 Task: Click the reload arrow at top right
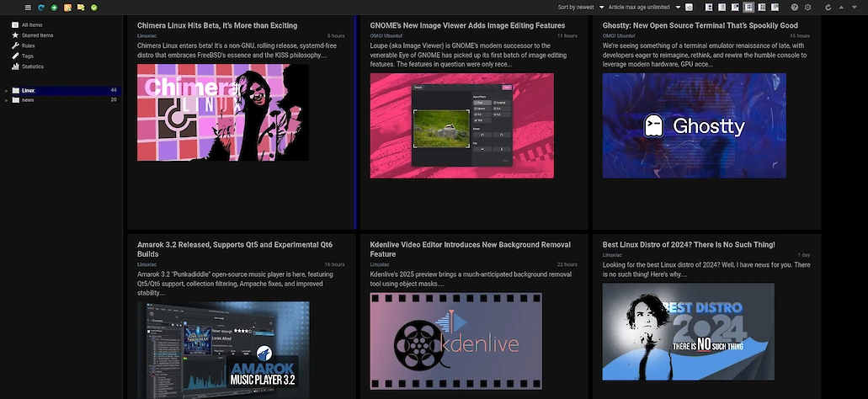coord(828,8)
